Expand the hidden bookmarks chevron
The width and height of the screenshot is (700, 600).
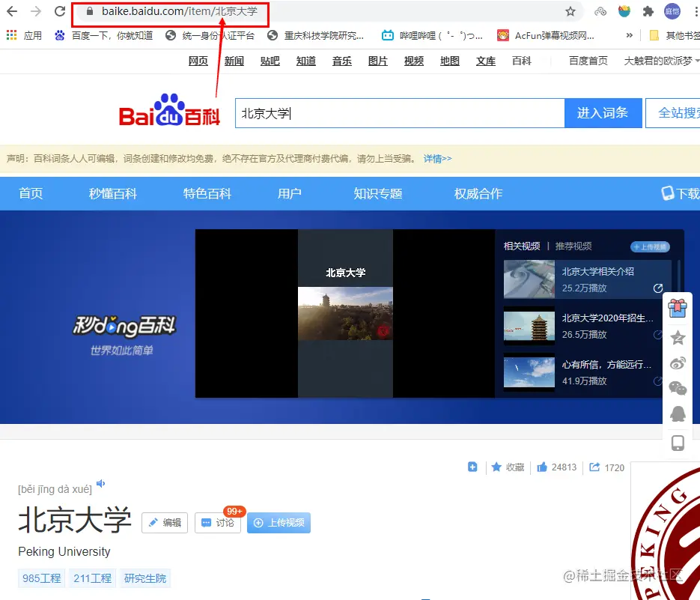[x=629, y=35]
